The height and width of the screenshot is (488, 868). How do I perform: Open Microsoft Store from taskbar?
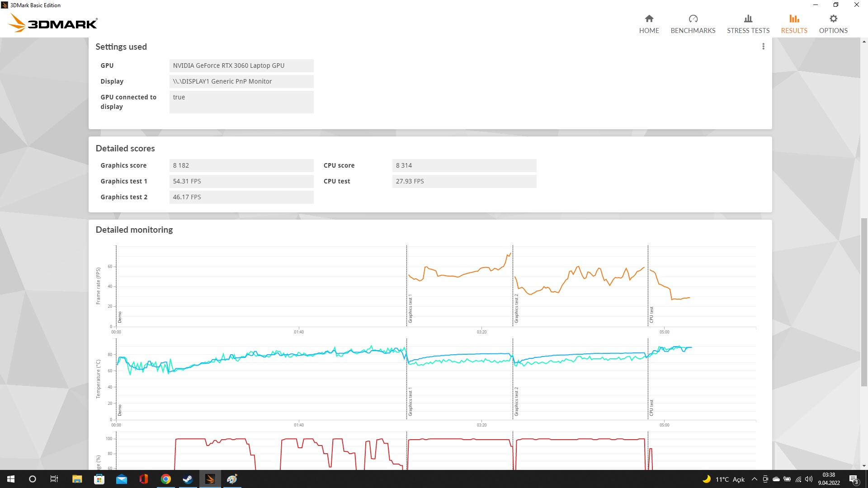click(99, 479)
